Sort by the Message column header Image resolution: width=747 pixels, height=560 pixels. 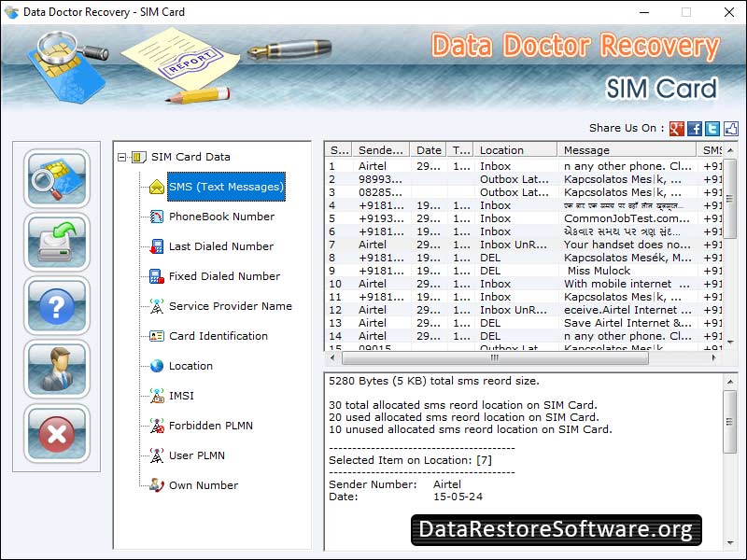627,150
